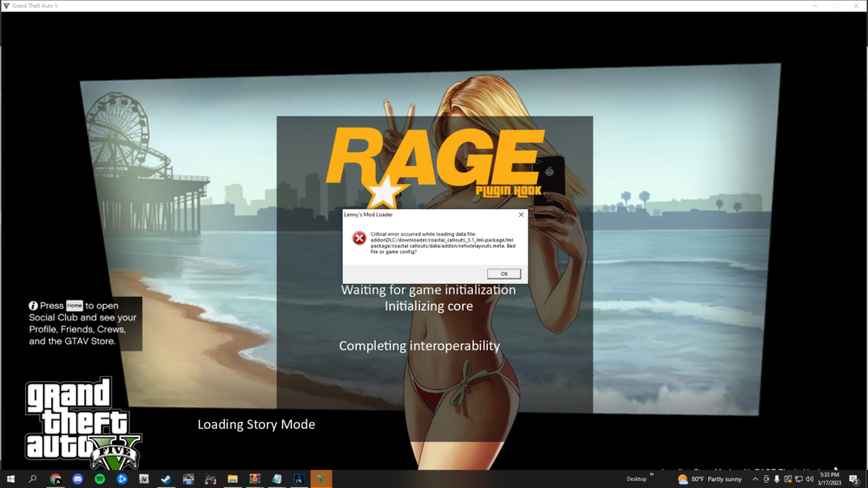Open the notepad-style app on taskbar
The height and width of the screenshot is (488, 868).
coord(277,479)
